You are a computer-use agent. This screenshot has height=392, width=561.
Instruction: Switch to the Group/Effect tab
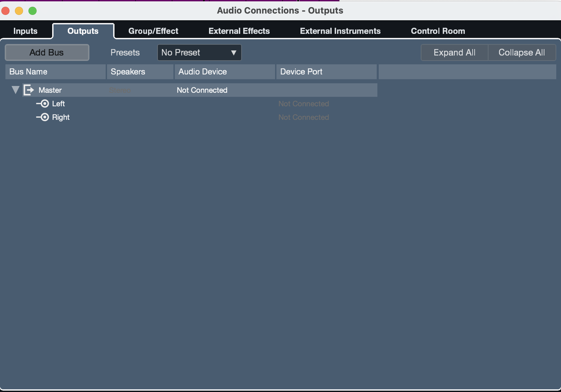pos(153,31)
